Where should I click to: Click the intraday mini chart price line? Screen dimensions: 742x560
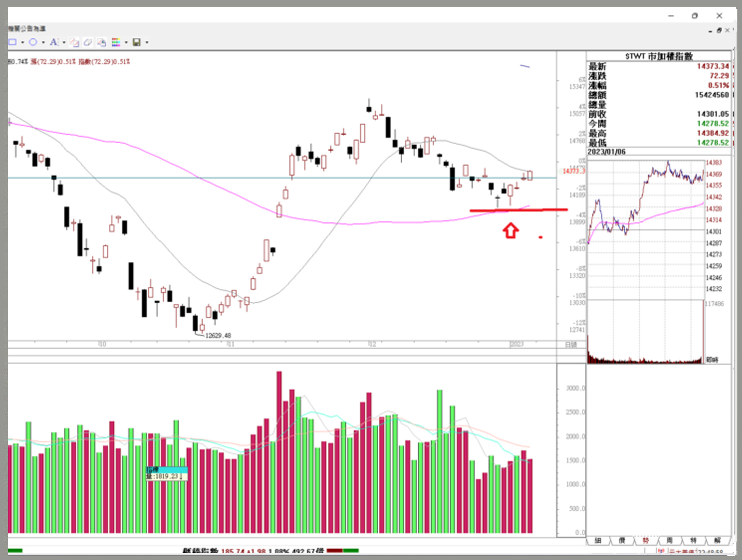point(645,202)
